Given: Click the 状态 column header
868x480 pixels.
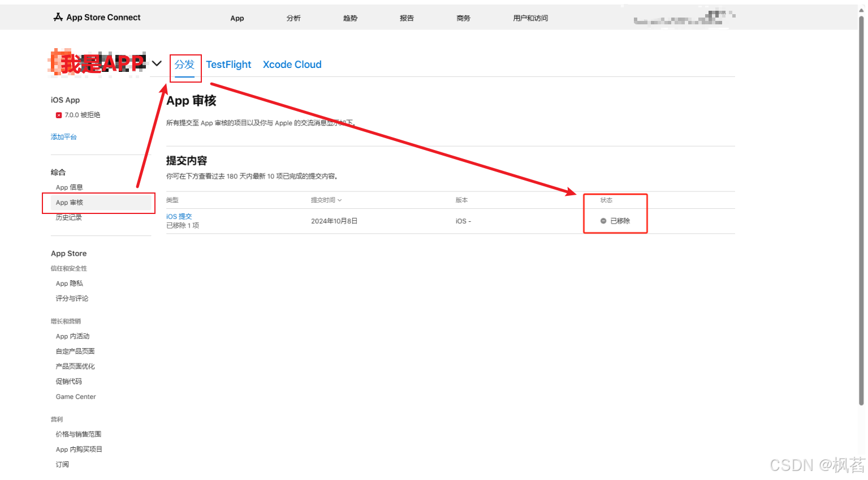Looking at the screenshot, I should pos(606,200).
